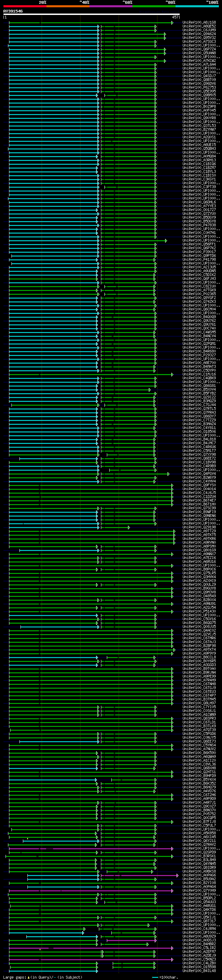
Task: Select hit label UniRef100_A7L6A4
Action: pos(199,64)
